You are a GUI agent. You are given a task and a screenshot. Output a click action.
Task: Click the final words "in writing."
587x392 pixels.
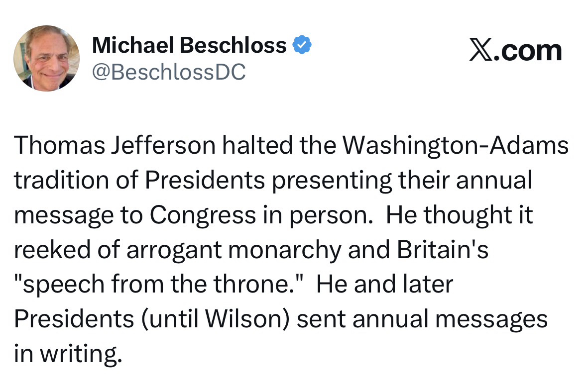[x=68, y=354]
